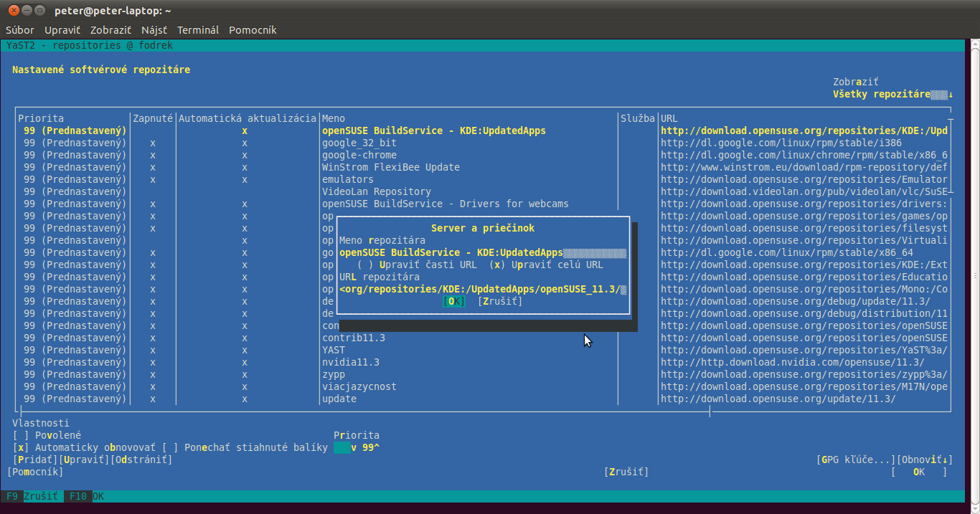980x514 pixels.
Task: Click the bracketed 'Upraviť' repository button
Action: pyautogui.click(x=84, y=460)
